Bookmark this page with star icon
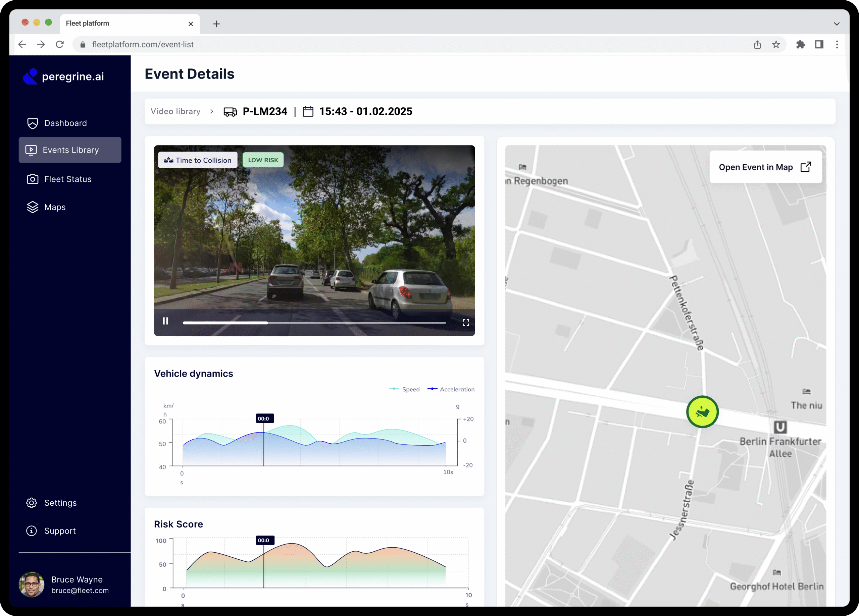This screenshot has width=859, height=616. pyautogui.click(x=776, y=45)
